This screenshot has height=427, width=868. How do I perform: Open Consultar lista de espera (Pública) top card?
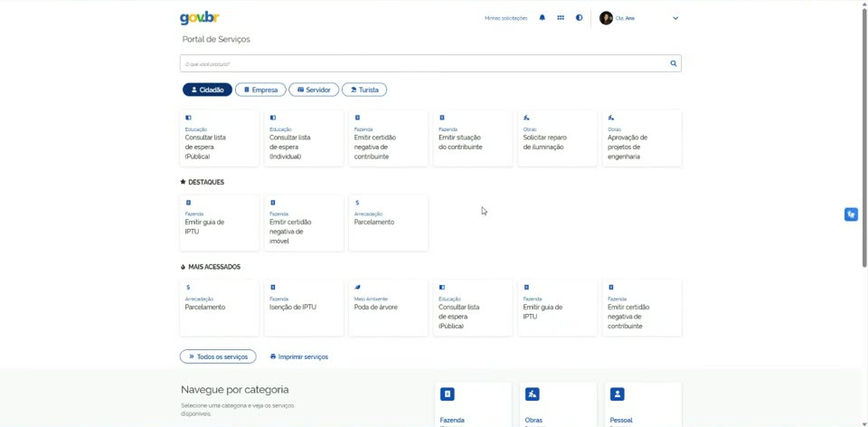219,138
